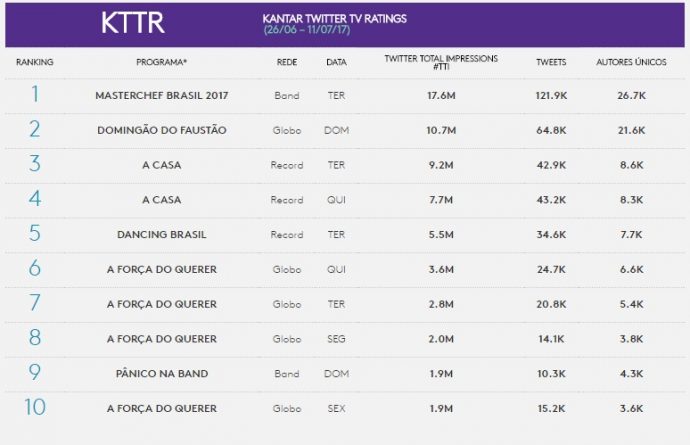The height and width of the screenshot is (445, 690).
Task: Click the 17.6M impressions value
Action: click(441, 96)
